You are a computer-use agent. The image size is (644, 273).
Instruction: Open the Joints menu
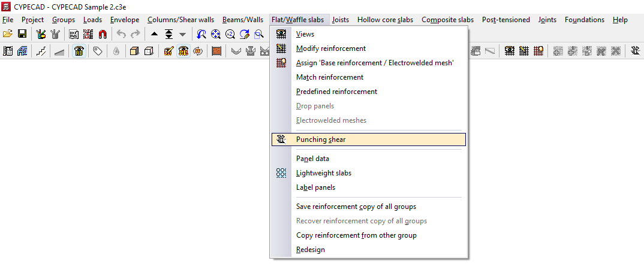click(547, 20)
